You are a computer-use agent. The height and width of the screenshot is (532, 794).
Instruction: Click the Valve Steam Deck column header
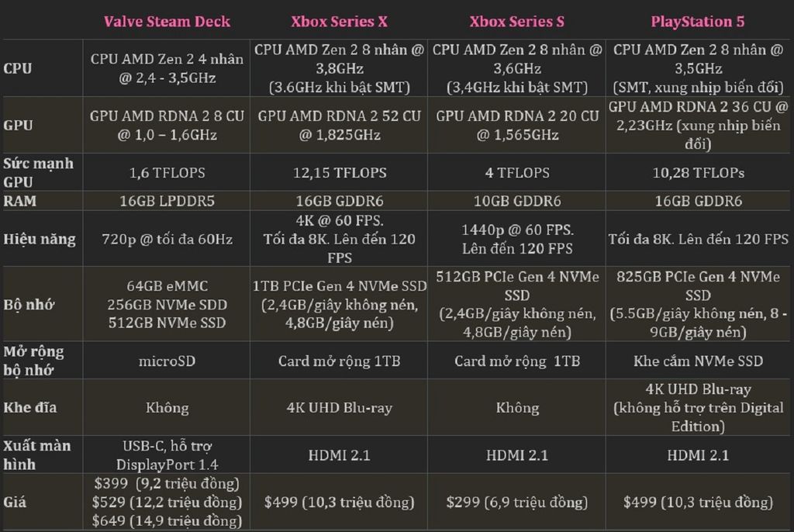click(167, 21)
